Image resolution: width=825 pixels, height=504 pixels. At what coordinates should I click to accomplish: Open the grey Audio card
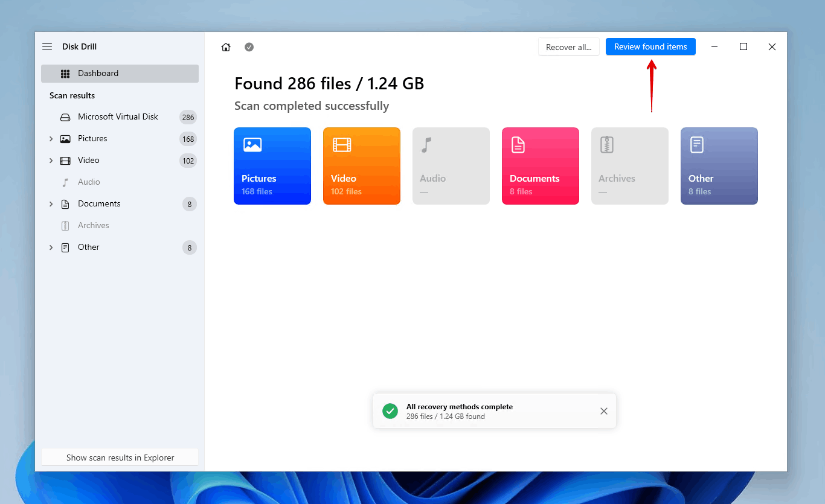[x=451, y=166]
